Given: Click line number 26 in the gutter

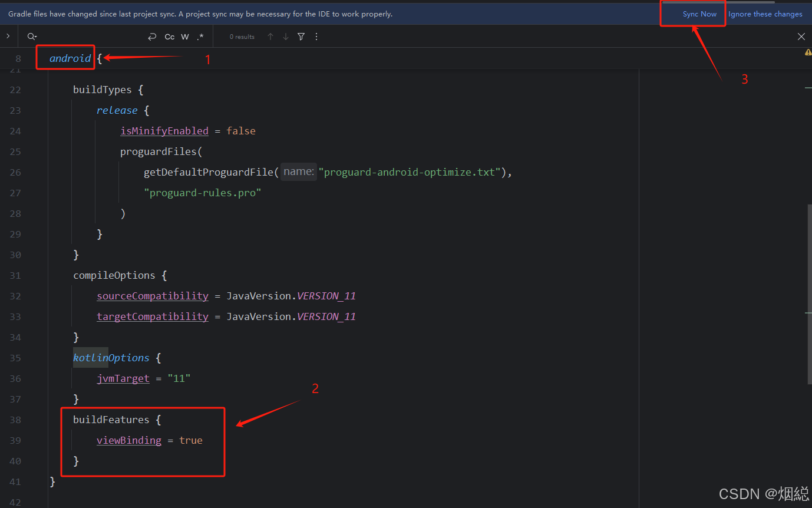Looking at the screenshot, I should (x=15, y=172).
